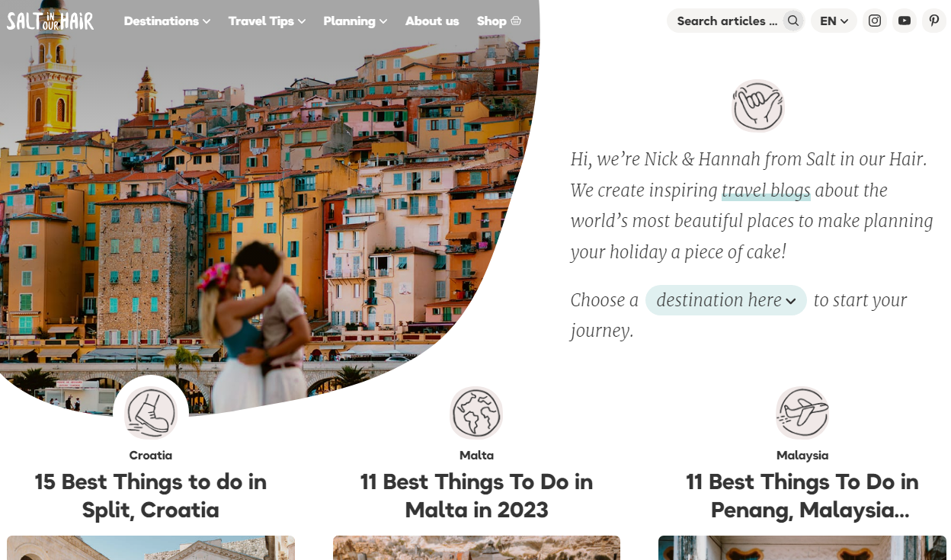Viewport: 951px width, 560px height.
Task: Click the Salt in our Hair logo
Action: 50,20
